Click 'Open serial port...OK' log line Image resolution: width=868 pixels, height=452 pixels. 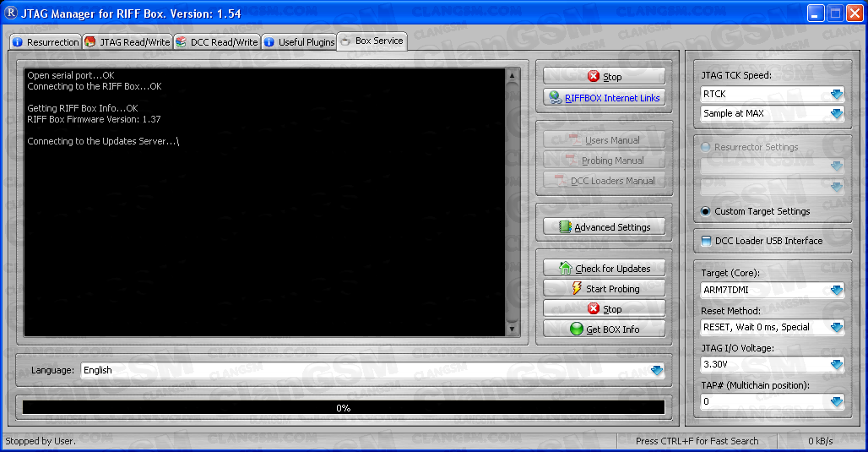(71, 75)
